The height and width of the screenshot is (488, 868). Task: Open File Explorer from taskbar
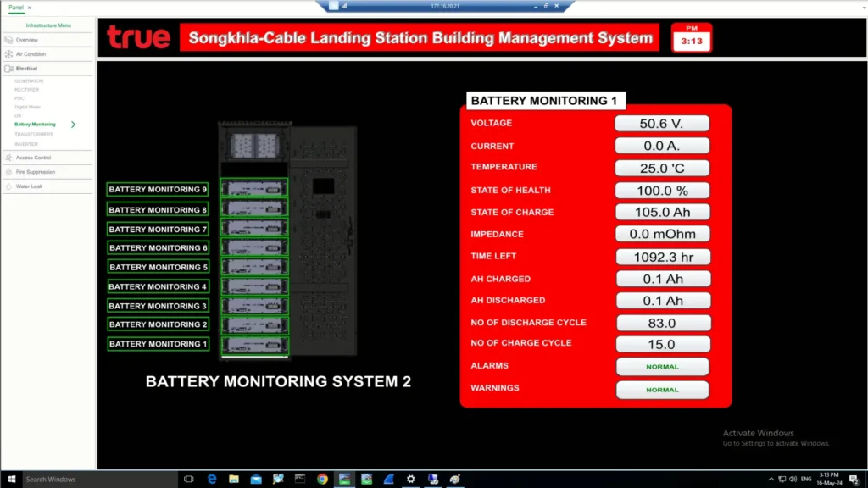234,480
